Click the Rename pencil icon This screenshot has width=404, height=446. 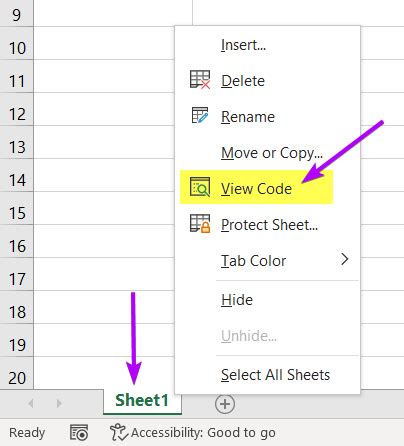pos(200,115)
